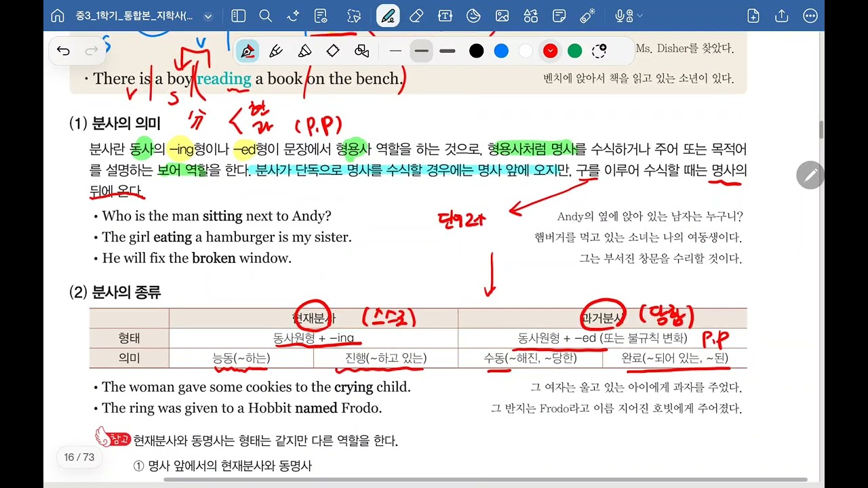Image resolution: width=868 pixels, height=488 pixels.
Task: Select the Pen tool in top toolbar
Action: pos(388,16)
